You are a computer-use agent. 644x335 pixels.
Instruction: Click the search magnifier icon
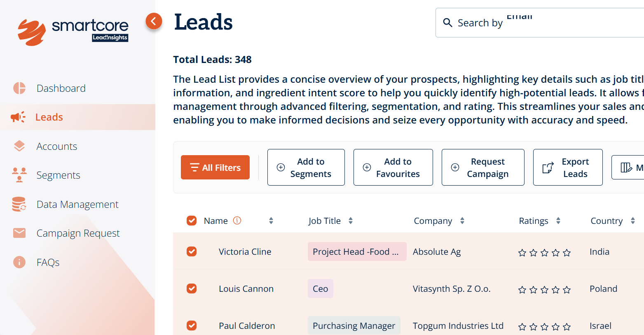(x=447, y=23)
